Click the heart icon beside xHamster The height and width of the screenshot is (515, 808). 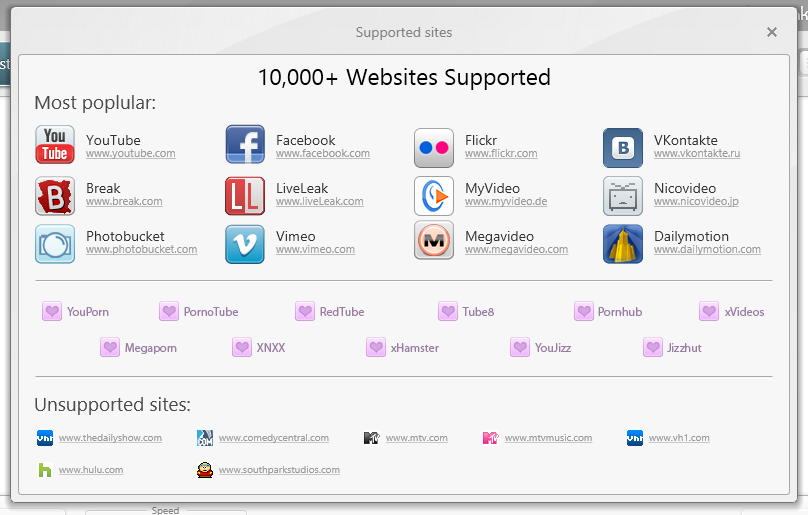[376, 347]
